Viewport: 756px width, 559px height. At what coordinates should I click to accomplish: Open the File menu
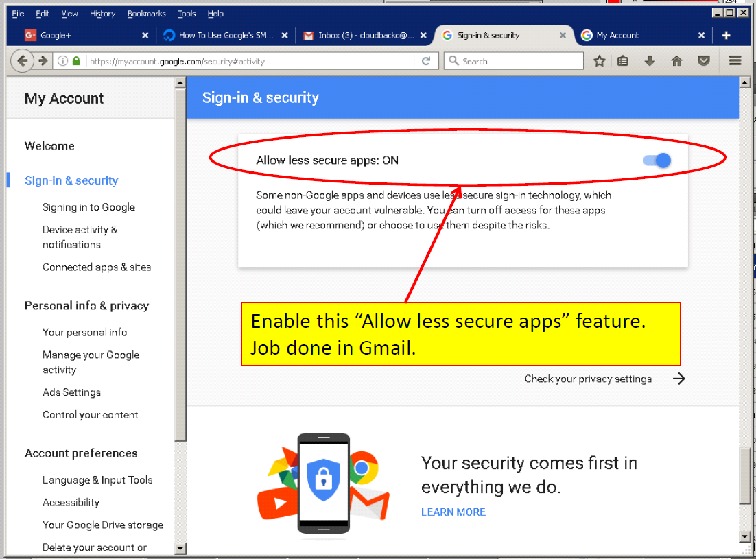click(18, 14)
